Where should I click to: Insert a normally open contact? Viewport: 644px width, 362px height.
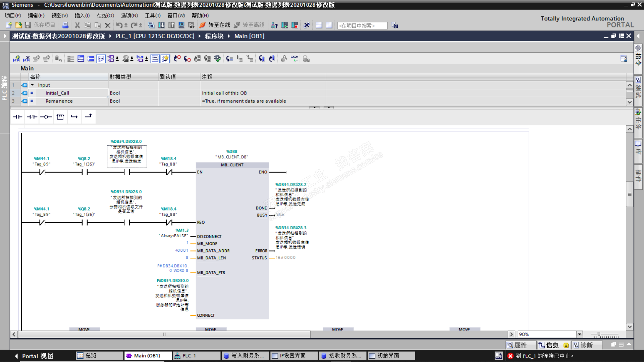pos(17,117)
